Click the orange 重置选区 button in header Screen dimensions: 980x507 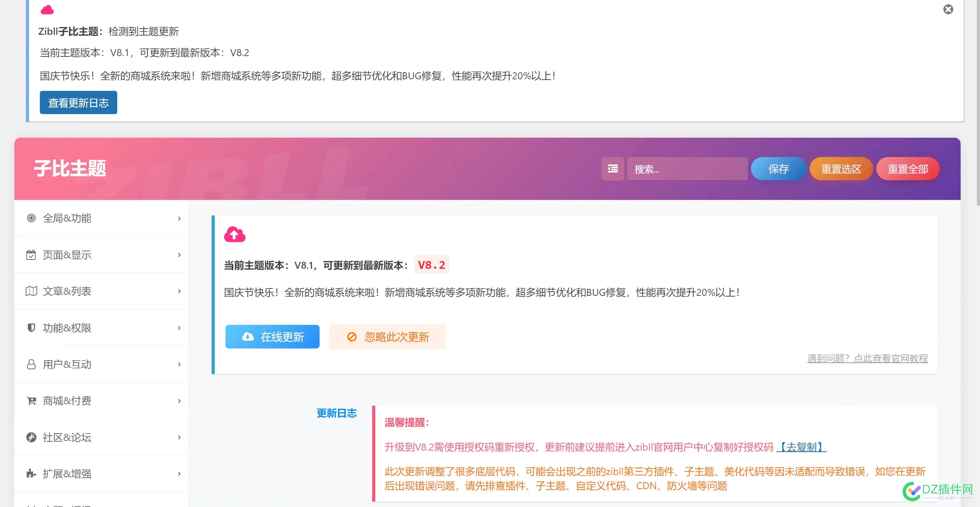pyautogui.click(x=841, y=169)
